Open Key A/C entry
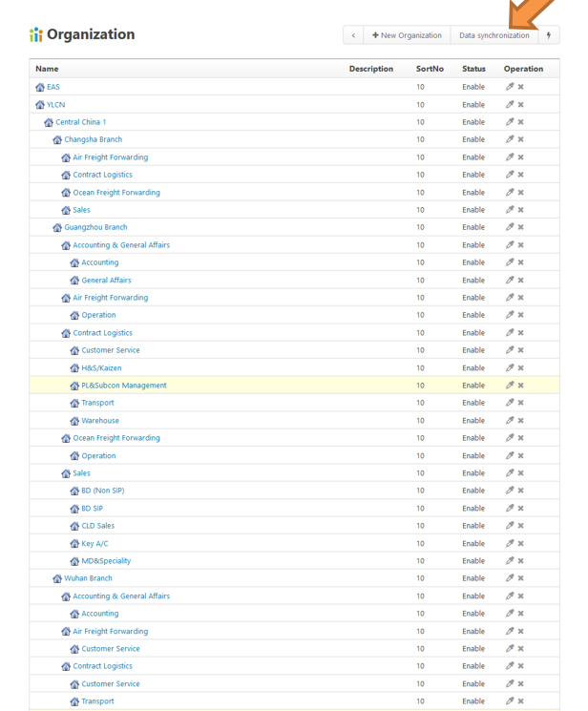The width and height of the screenshot is (588, 711). 94,543
